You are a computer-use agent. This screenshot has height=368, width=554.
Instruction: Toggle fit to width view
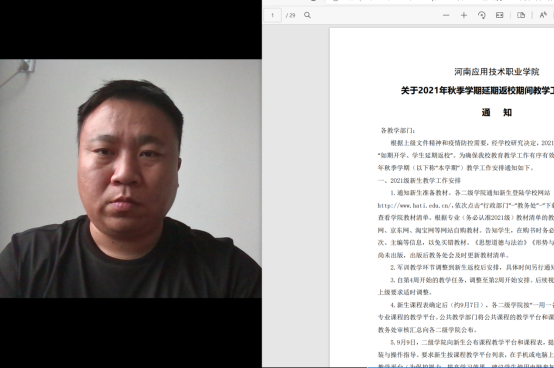tap(500, 15)
